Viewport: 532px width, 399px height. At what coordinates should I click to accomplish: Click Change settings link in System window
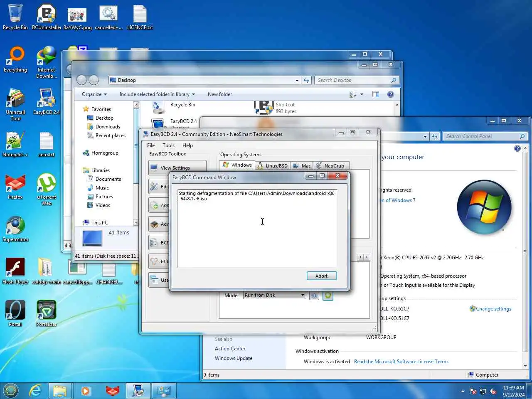[x=493, y=309]
